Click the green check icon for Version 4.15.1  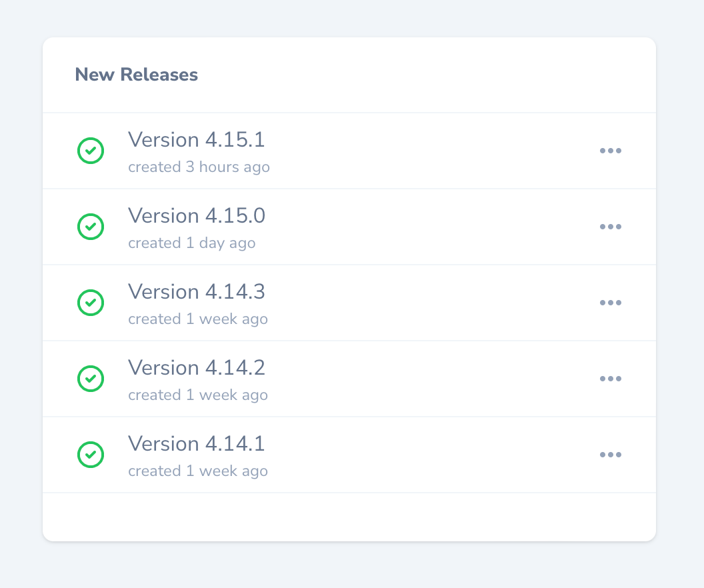click(x=91, y=151)
